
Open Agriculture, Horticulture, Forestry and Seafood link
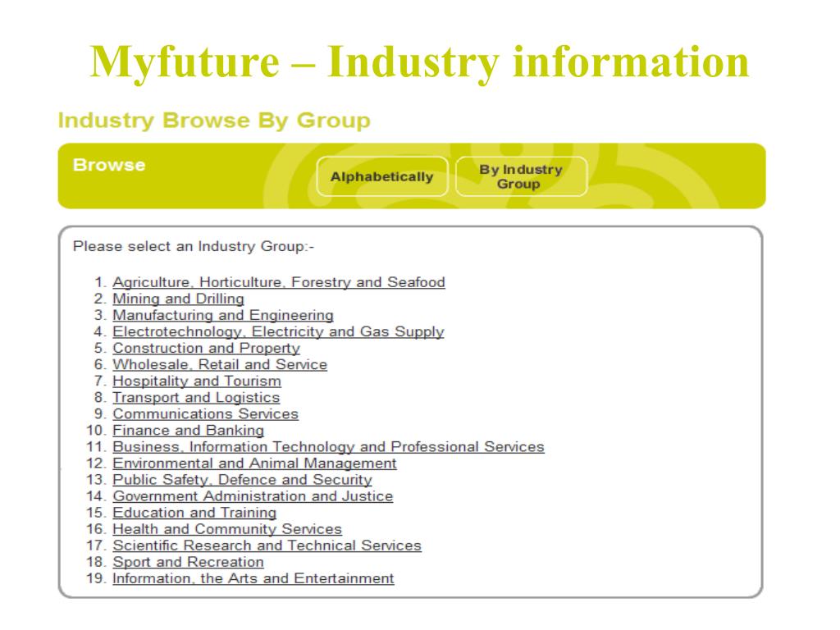point(279,282)
